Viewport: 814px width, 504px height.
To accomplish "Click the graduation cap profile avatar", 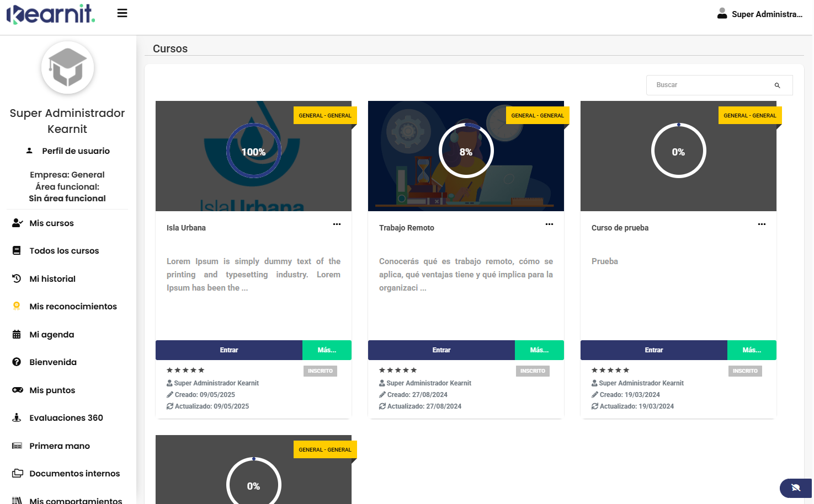I will pos(67,67).
